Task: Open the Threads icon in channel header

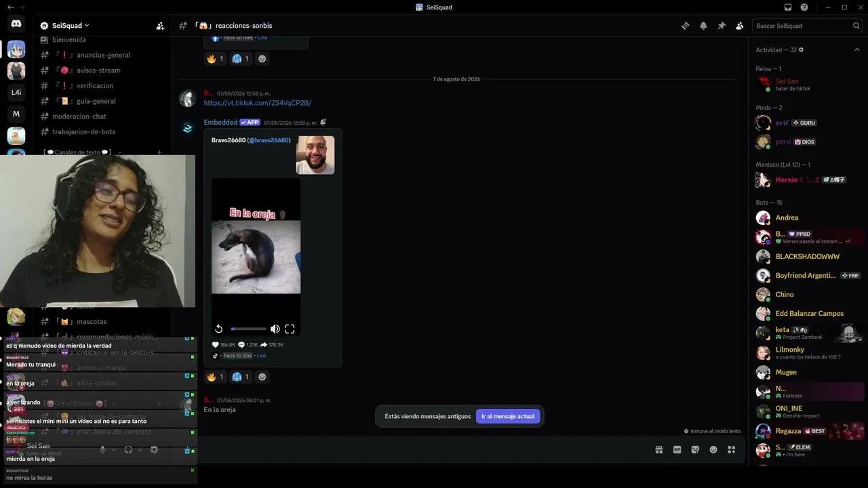Action: (x=685, y=26)
